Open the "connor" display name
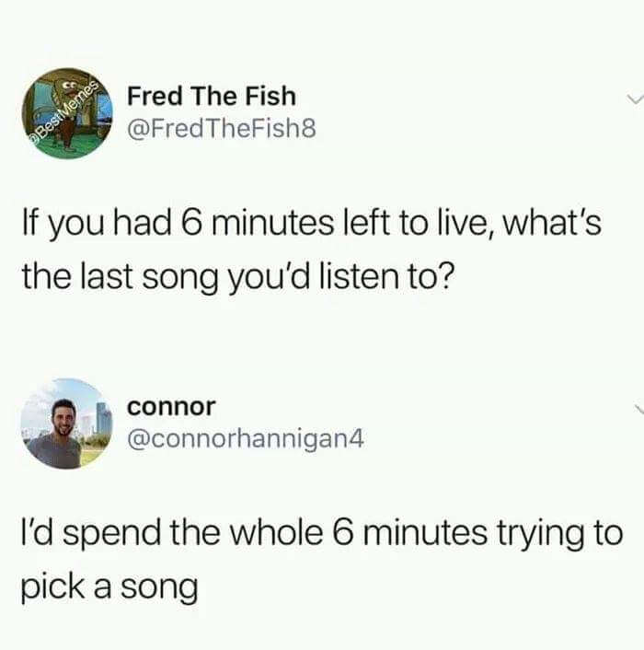Image resolution: width=644 pixels, height=650 pixels. coord(171,407)
